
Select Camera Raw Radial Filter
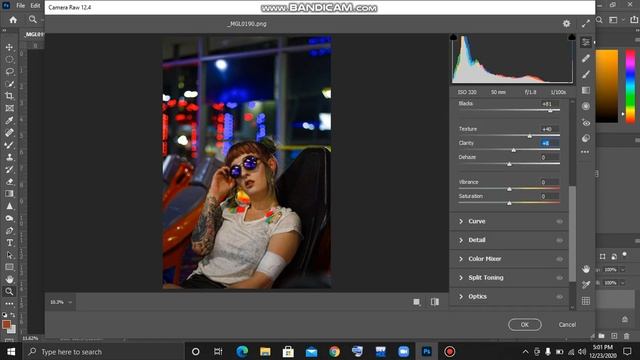586,106
